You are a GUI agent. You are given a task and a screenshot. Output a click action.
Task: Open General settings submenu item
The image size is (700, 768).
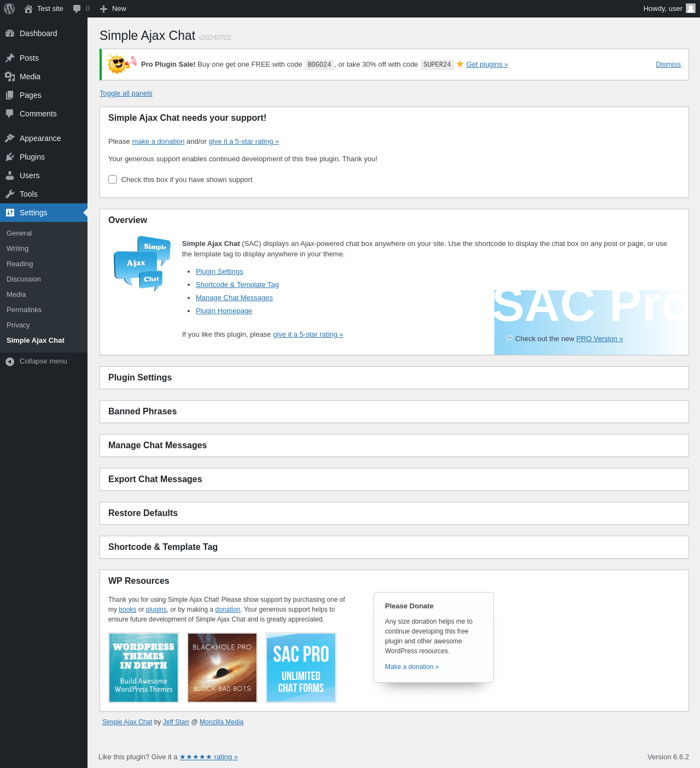(19, 233)
